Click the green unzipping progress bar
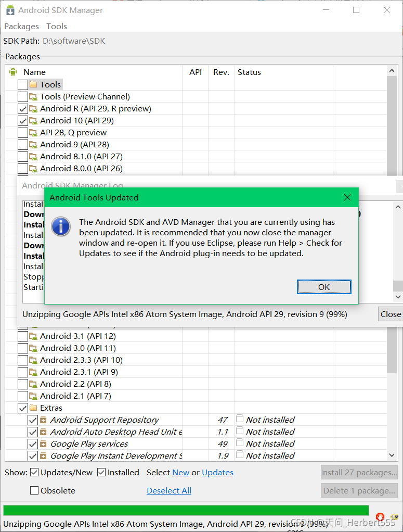The height and width of the screenshot is (532, 403). coord(186,510)
